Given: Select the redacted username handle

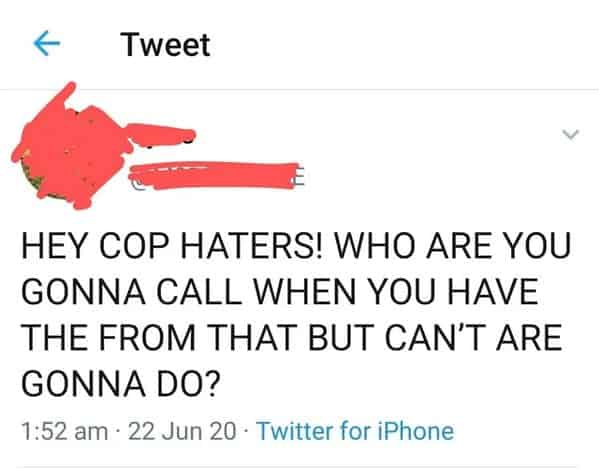Looking at the screenshot, I should [x=217, y=175].
